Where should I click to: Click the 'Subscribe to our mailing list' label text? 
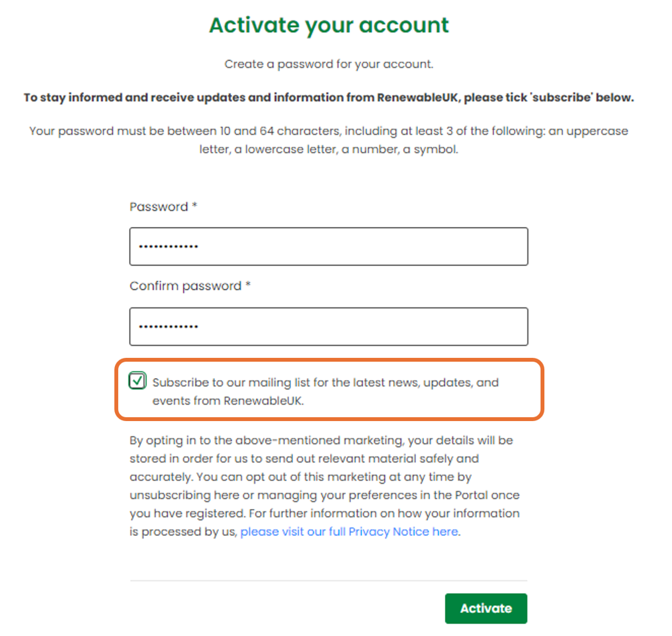pos(325,392)
